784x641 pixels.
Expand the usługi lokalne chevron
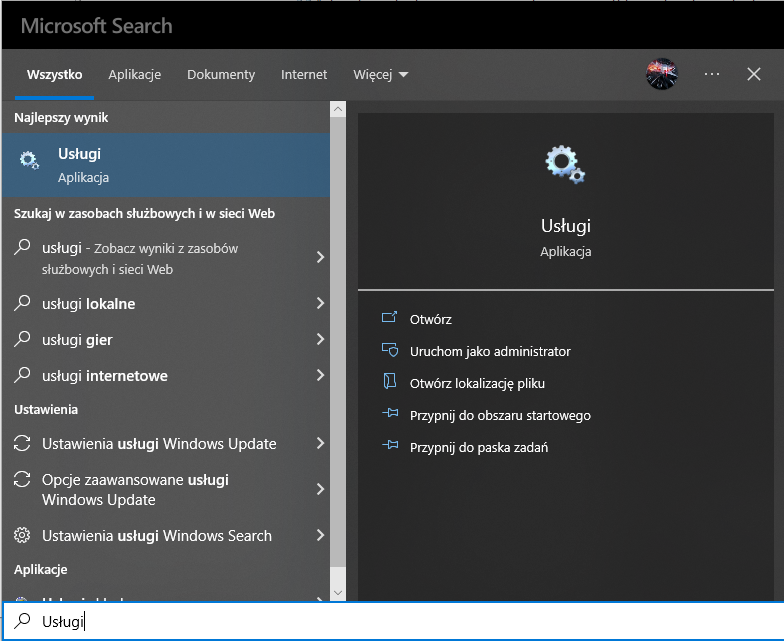click(x=320, y=303)
